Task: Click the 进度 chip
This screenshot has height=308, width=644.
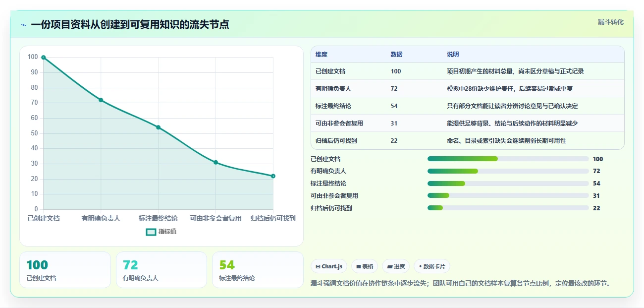Action: point(396,266)
